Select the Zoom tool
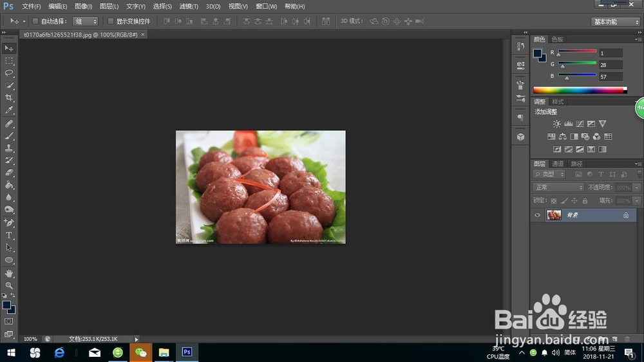Screen dimensions: 644x362 coord(8,285)
